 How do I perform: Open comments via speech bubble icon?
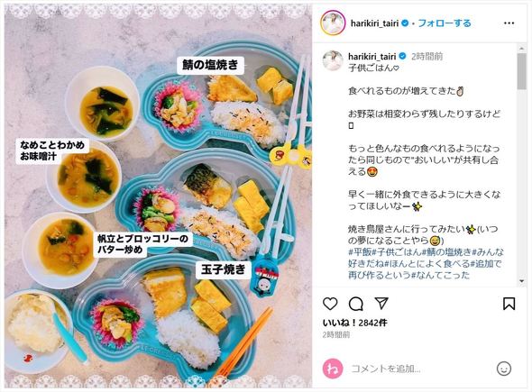[356, 304]
